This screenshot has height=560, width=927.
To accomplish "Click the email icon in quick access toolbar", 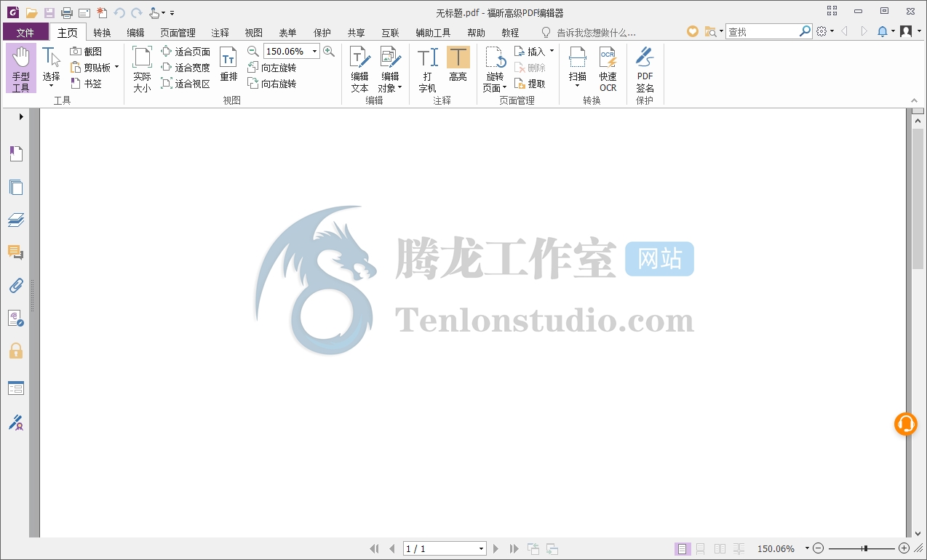I will 84,12.
